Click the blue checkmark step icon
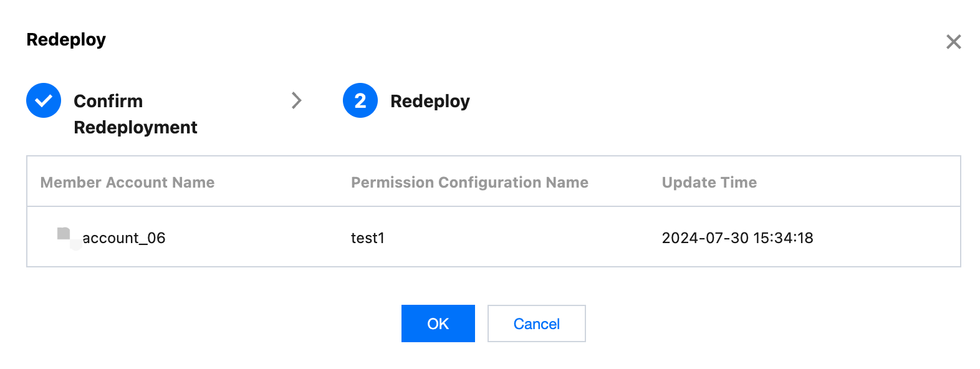 click(44, 100)
